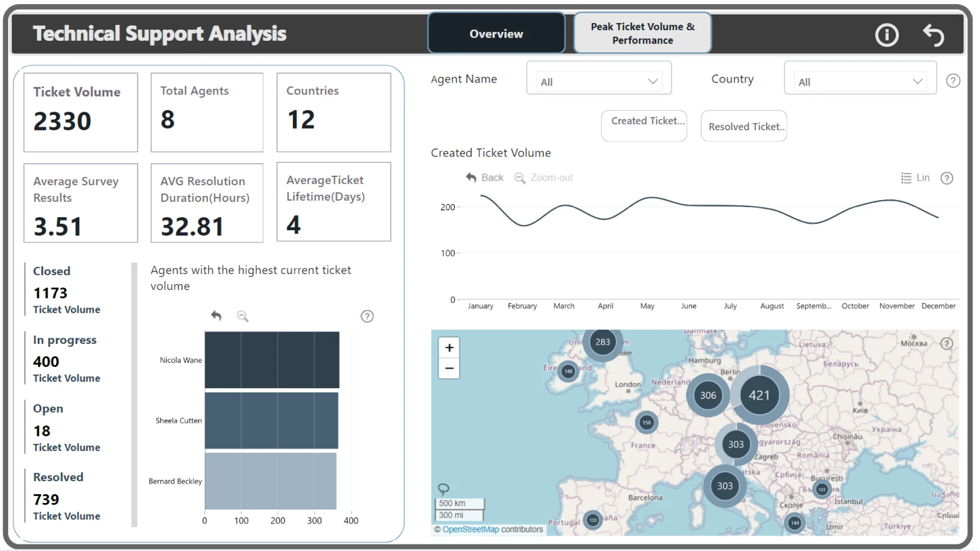Click the December axis label
The height and width of the screenshot is (551, 980).
click(x=938, y=306)
